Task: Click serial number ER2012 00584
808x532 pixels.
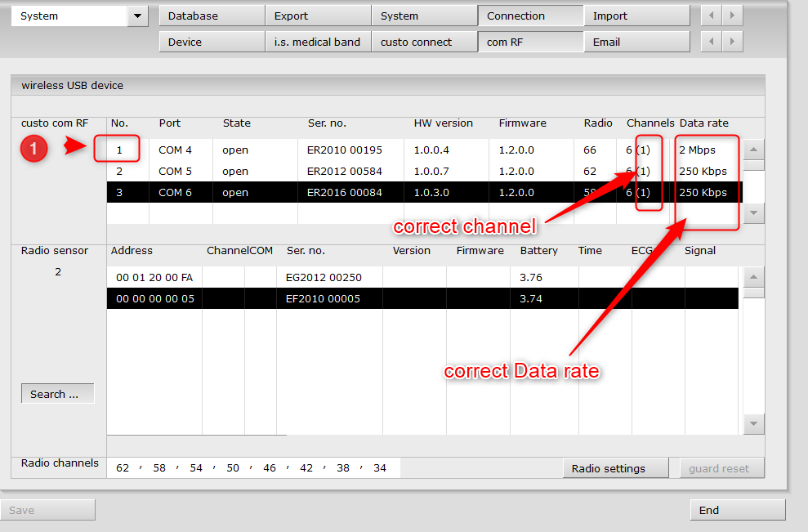Action: (345, 171)
